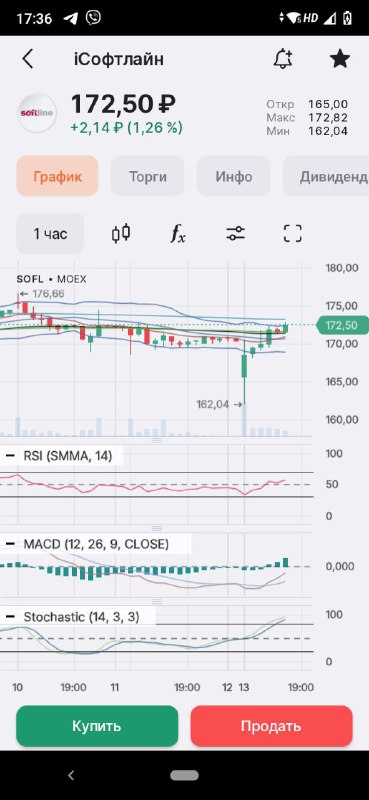Switch to the Торги tab
The image size is (369, 800).
pyautogui.click(x=147, y=177)
